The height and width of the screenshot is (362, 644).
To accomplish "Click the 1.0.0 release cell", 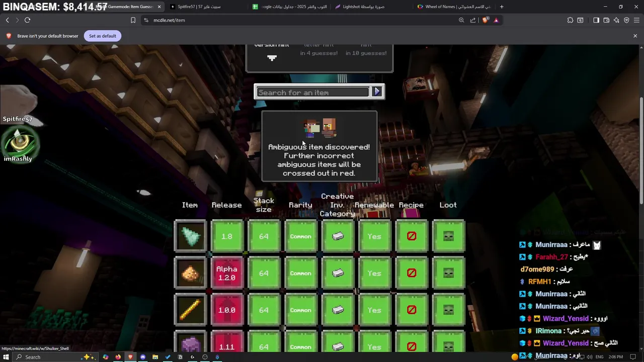I will (227, 310).
